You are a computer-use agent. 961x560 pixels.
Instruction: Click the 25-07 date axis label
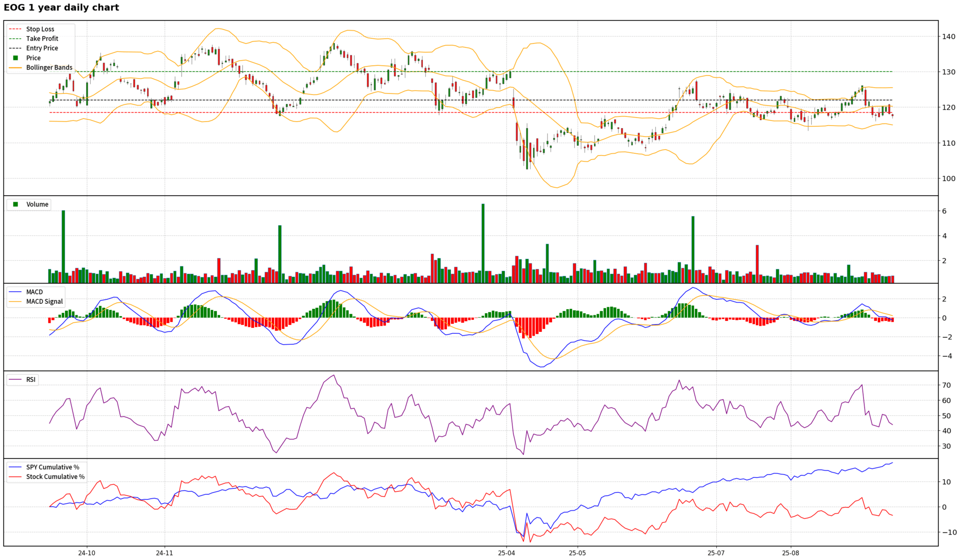tap(716, 553)
